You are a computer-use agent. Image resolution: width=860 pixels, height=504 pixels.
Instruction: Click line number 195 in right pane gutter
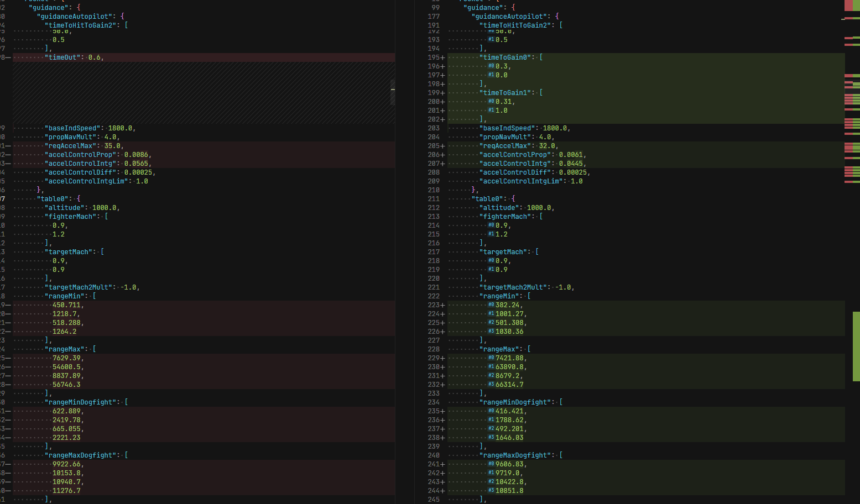coord(434,57)
